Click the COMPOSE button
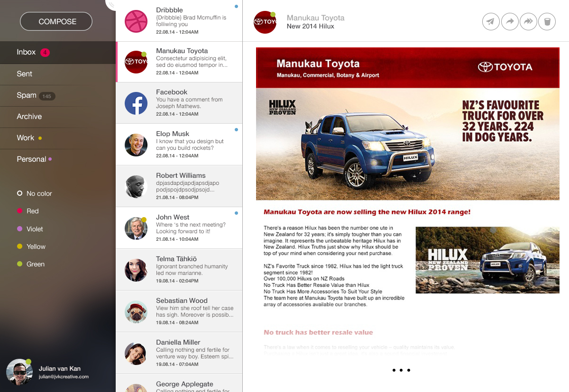Image resolution: width=569 pixels, height=392 pixels. click(56, 21)
